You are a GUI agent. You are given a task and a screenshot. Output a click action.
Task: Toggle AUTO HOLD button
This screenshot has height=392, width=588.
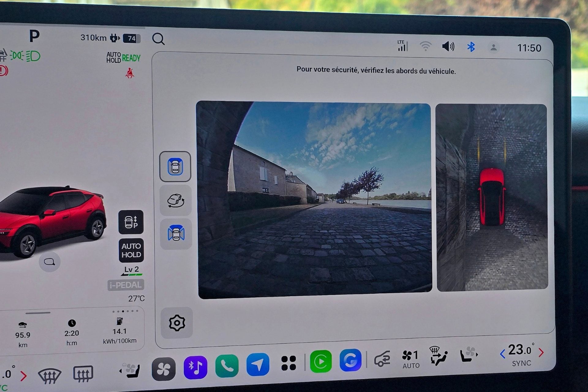click(x=131, y=251)
